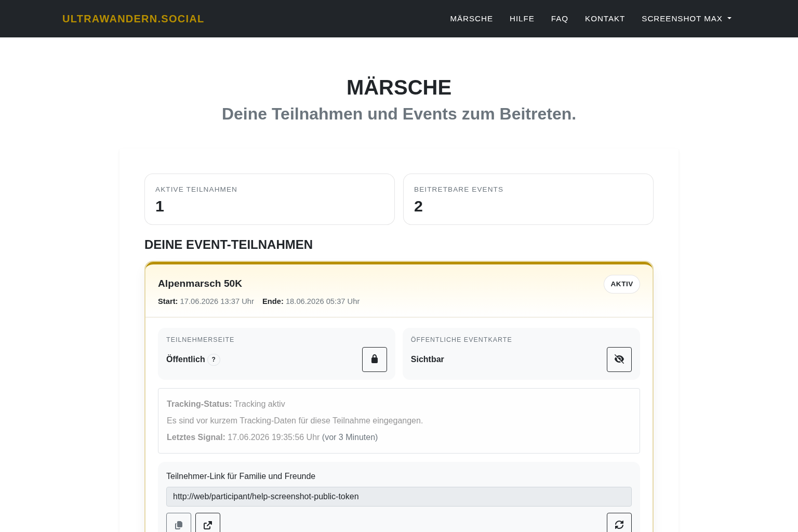The height and width of the screenshot is (532, 798).
Task: Open the question mark help beside Öffentlich
Action: (214, 360)
